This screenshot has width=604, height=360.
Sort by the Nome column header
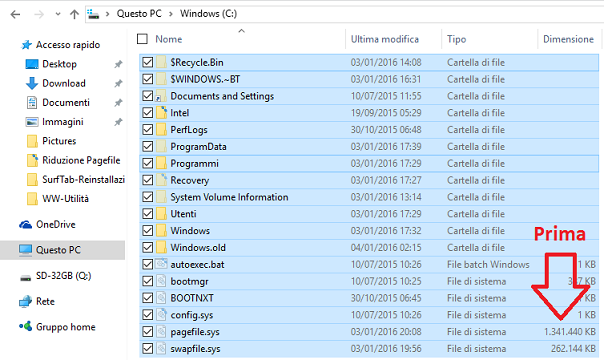pos(169,39)
